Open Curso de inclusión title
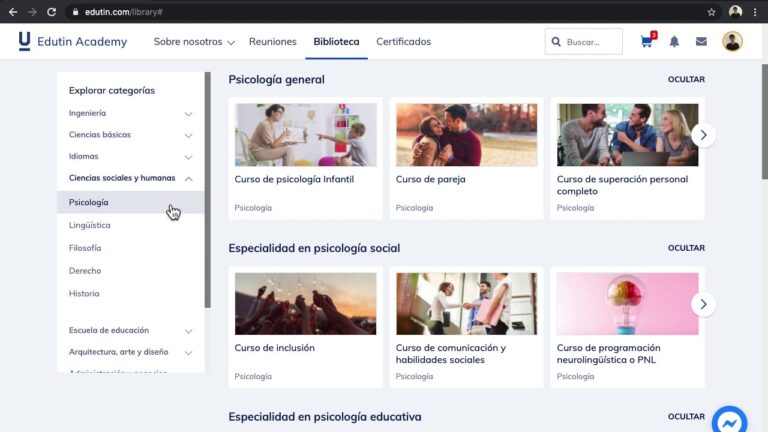Screen dimensions: 768x432 click(x=274, y=348)
